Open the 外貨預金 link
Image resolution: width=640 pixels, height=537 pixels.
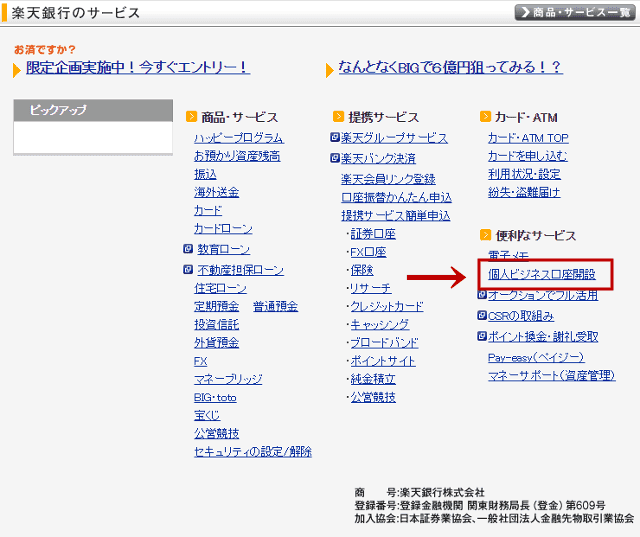[x=216, y=343]
